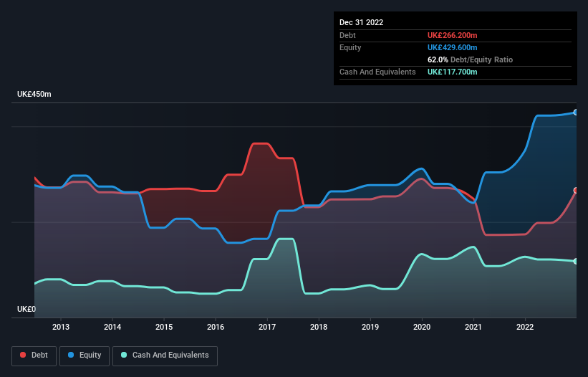The height and width of the screenshot is (377, 588).
Task: Toggle the Cash And Equivalents legend button
Action: coord(165,355)
